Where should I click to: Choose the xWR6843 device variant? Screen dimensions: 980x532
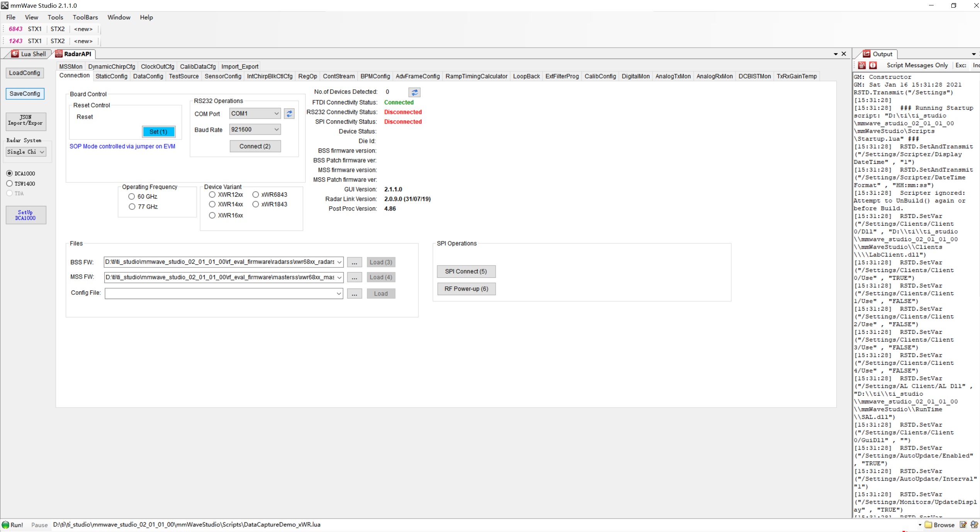point(256,195)
